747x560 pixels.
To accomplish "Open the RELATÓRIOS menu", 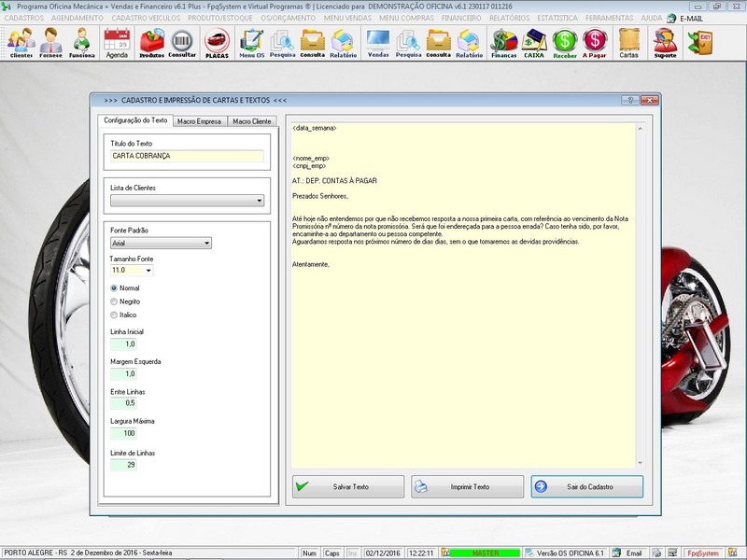I will (x=509, y=18).
